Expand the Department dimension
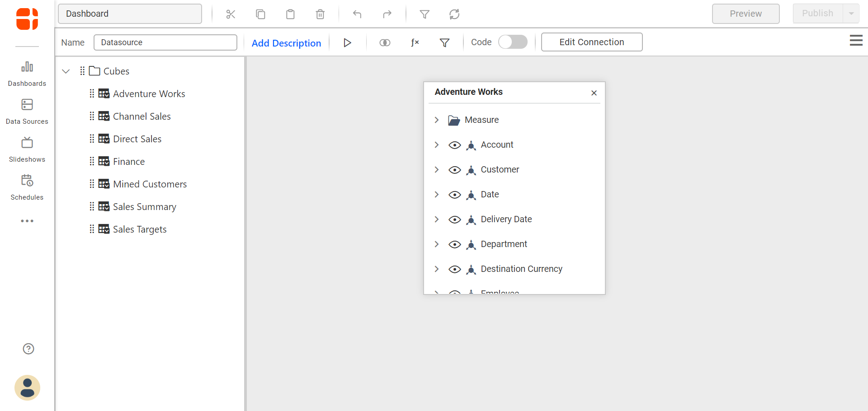This screenshot has height=411, width=868. pyautogui.click(x=437, y=244)
